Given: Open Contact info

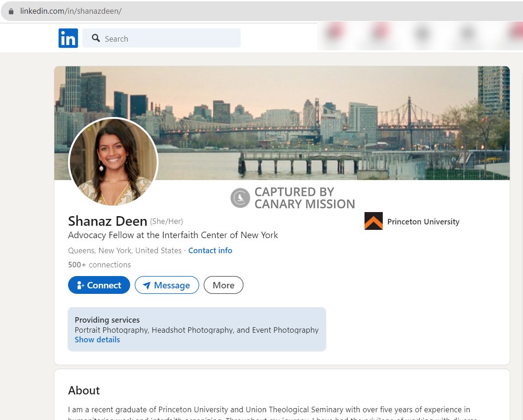Looking at the screenshot, I should 210,250.
